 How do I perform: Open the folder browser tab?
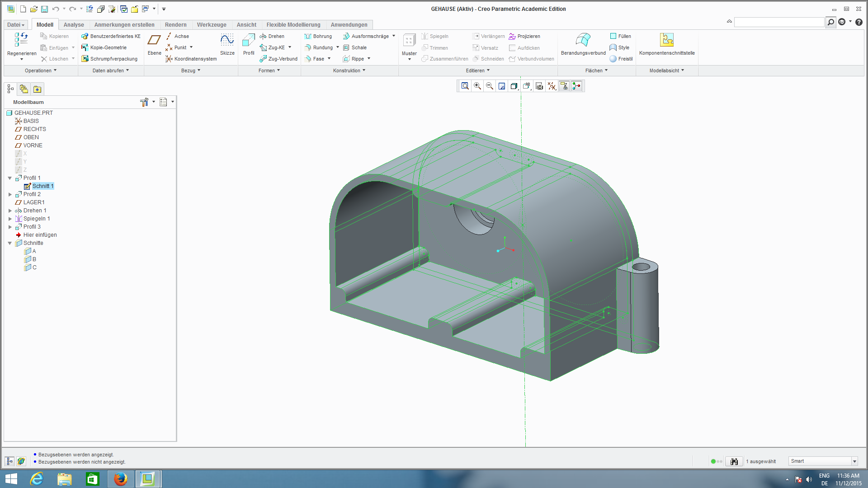point(24,89)
